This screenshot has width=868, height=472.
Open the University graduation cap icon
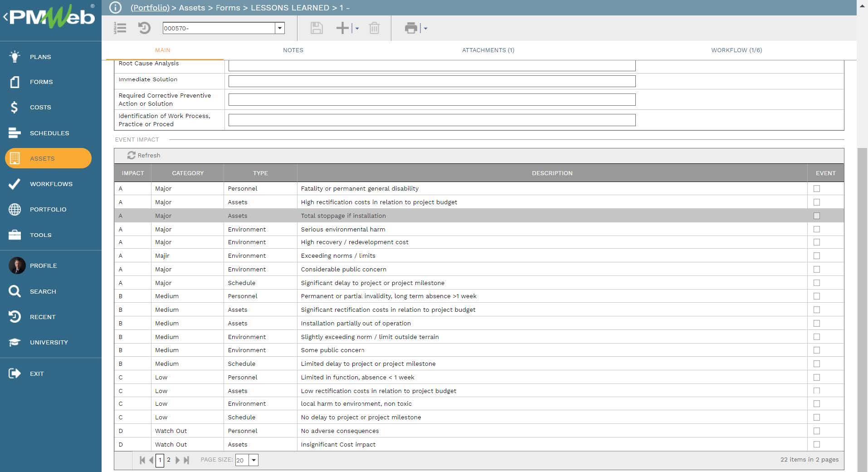15,342
